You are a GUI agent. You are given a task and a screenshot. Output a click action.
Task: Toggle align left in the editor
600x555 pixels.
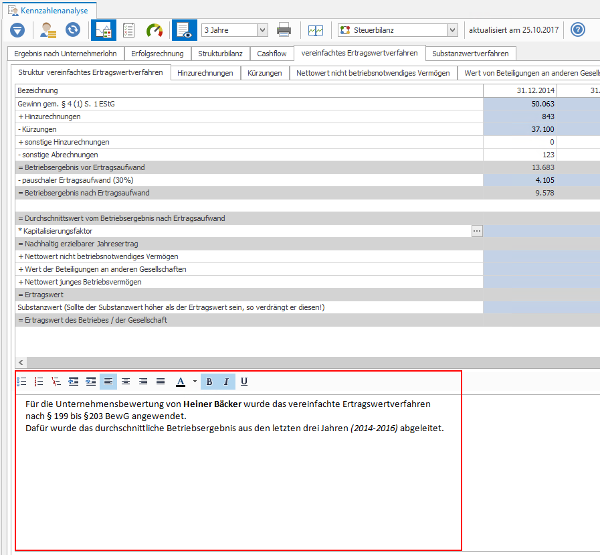click(x=108, y=382)
